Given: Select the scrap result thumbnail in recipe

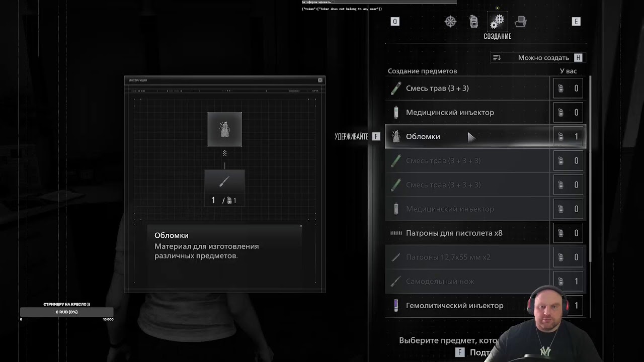Looking at the screenshot, I should (x=224, y=129).
